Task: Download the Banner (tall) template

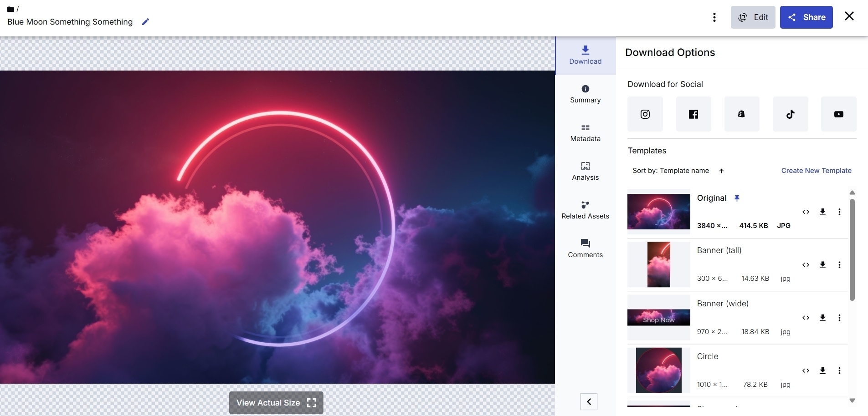Action: coord(822,265)
